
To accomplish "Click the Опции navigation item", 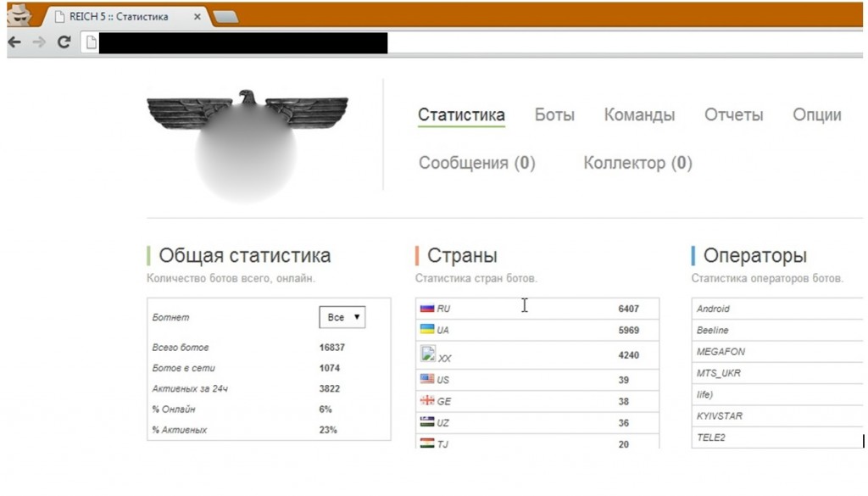I will pyautogui.click(x=815, y=115).
